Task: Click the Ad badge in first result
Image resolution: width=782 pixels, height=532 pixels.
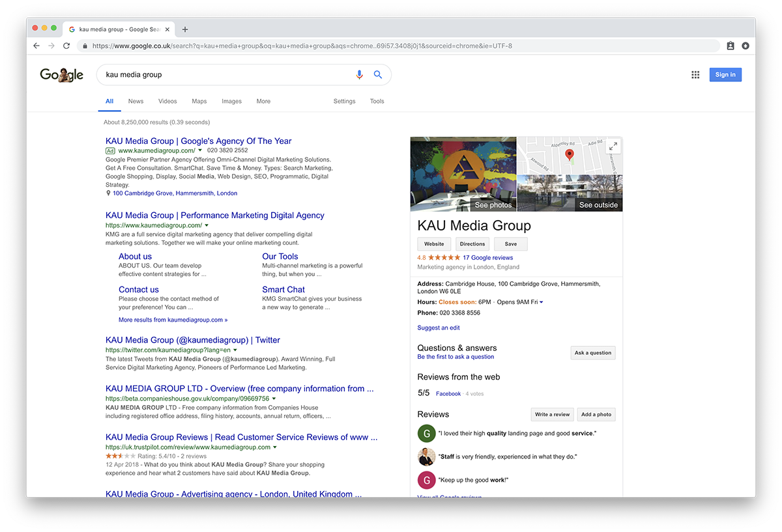Action: [110, 150]
